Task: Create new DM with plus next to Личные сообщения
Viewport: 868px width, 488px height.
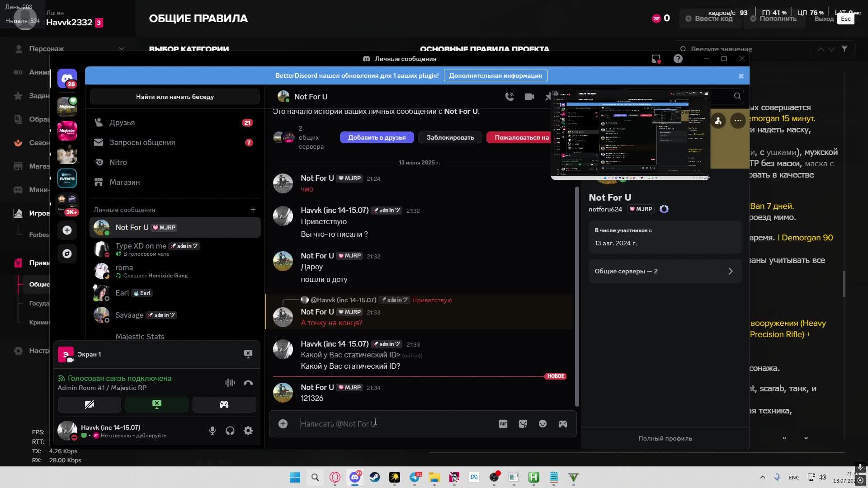Action: (253, 210)
